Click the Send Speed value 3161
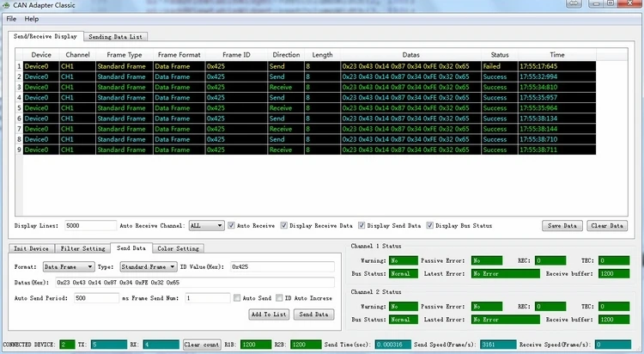The width and height of the screenshot is (644, 354). coord(498,345)
